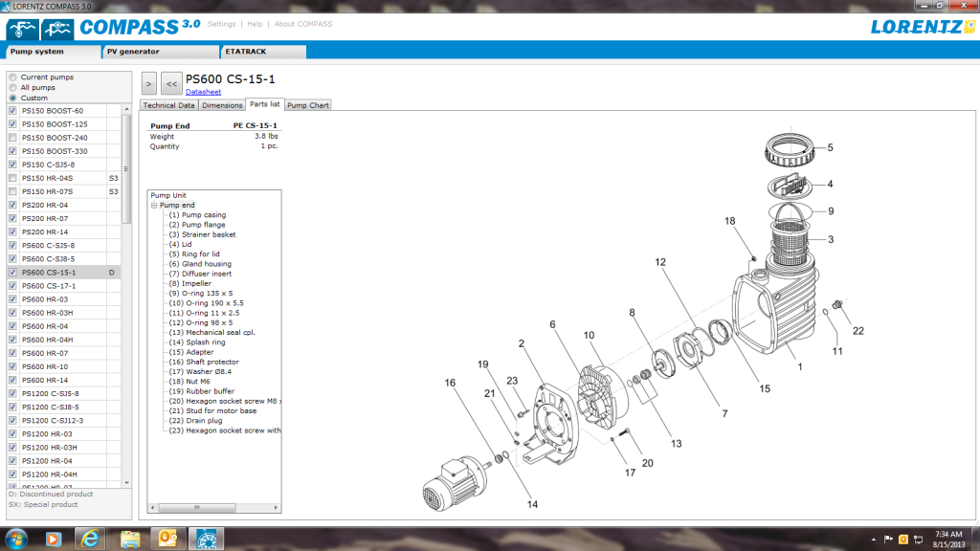980x551 pixels.
Task: Launch Windows Media Player from taskbar
Action: pos(54,539)
